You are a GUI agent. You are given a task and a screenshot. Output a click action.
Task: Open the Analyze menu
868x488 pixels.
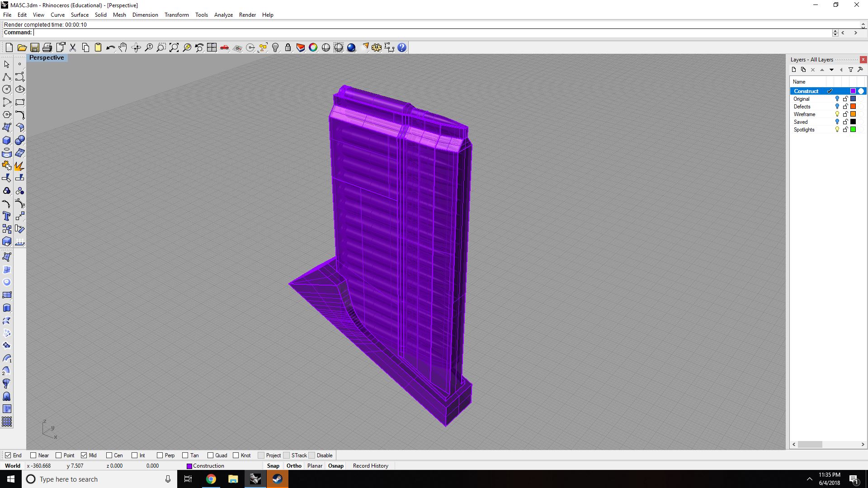(223, 15)
